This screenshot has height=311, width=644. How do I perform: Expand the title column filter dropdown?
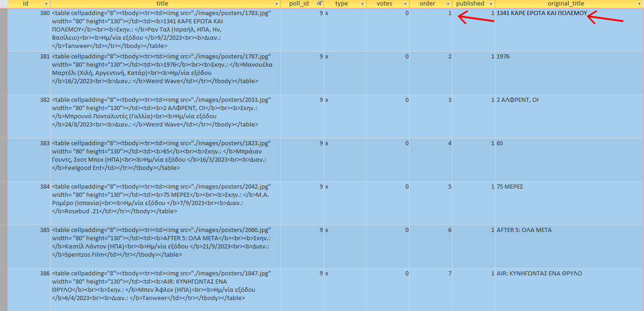tap(276, 4)
